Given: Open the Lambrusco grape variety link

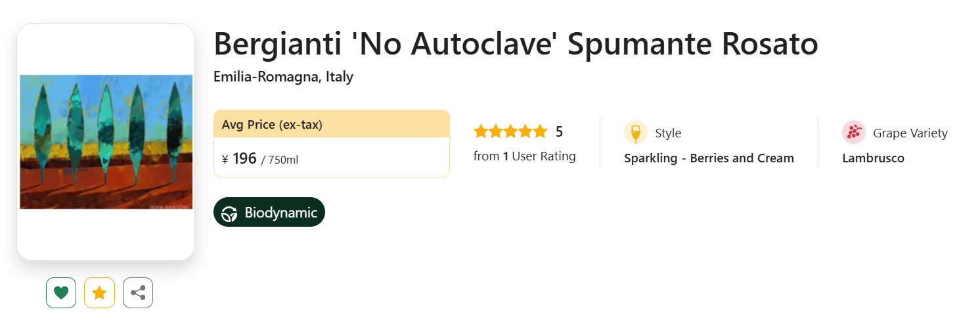Looking at the screenshot, I should (x=873, y=158).
